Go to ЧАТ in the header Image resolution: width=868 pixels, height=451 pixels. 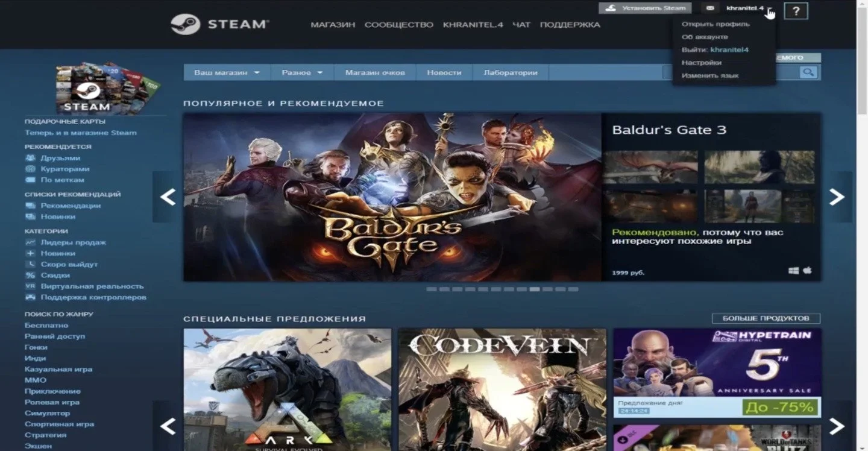point(521,25)
